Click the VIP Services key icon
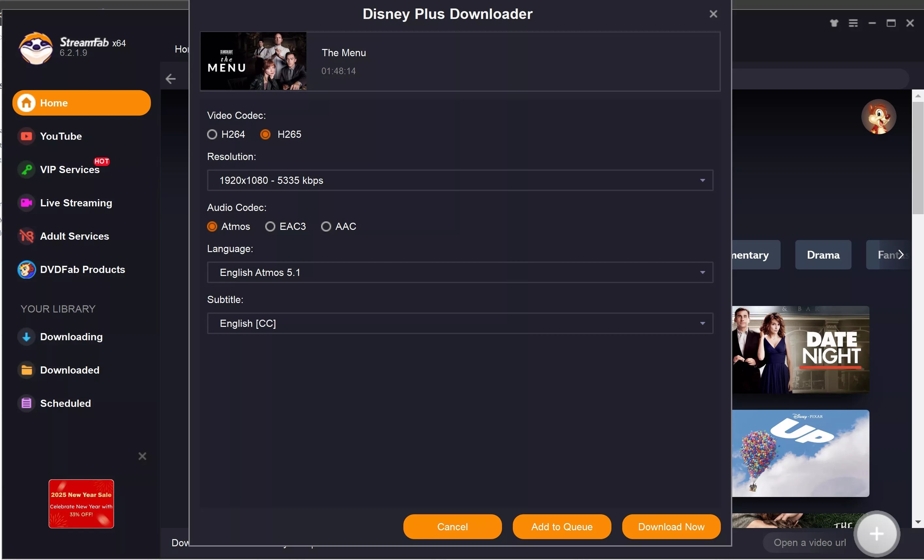924x560 pixels. click(26, 169)
